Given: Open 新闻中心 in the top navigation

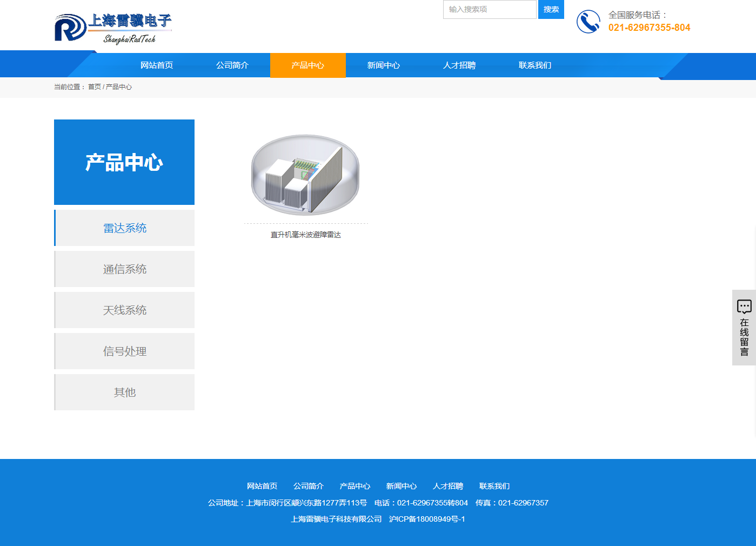Looking at the screenshot, I should pyautogui.click(x=384, y=65).
